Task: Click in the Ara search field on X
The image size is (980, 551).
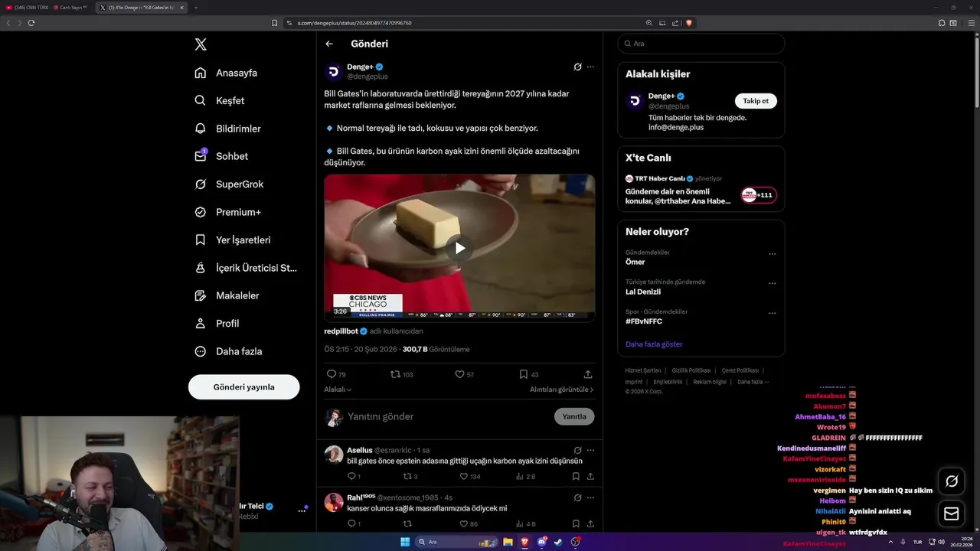Action: [701, 44]
